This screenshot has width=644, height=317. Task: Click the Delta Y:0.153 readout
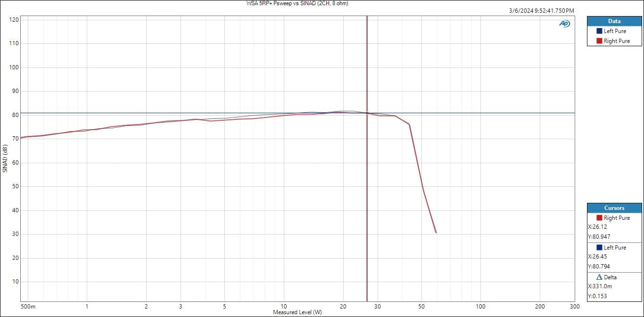click(x=597, y=296)
